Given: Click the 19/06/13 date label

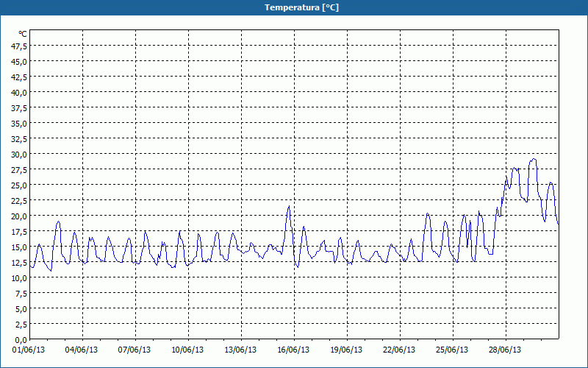Looking at the screenshot, I should 346,350.
